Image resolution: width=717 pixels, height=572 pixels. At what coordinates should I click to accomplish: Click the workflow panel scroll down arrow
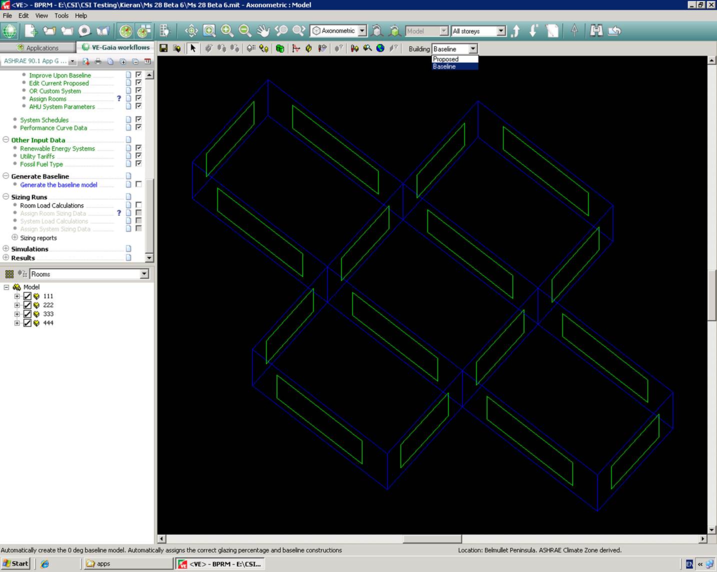[x=149, y=258]
